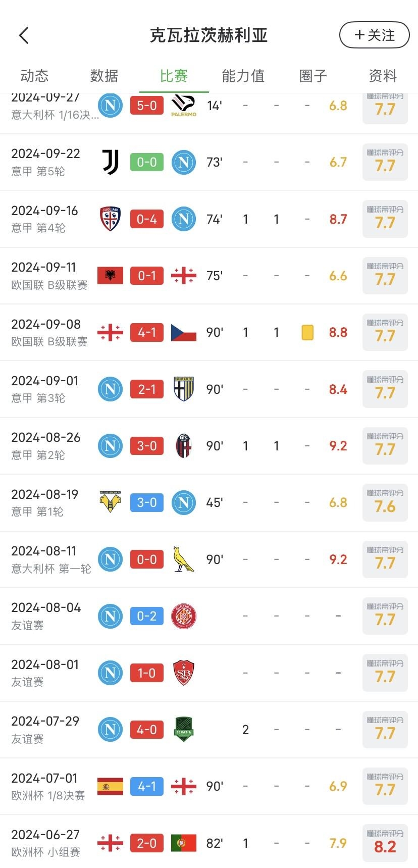Tap the Spain flag icon
This screenshot has height=868, width=418.
pyautogui.click(x=110, y=786)
